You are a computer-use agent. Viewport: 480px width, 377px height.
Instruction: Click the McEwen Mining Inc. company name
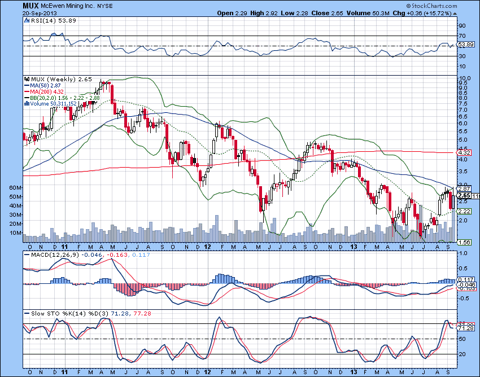69,6
